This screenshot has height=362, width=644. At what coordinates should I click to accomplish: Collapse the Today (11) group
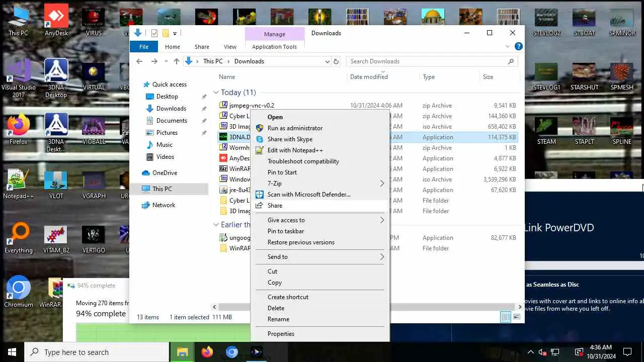coord(215,93)
